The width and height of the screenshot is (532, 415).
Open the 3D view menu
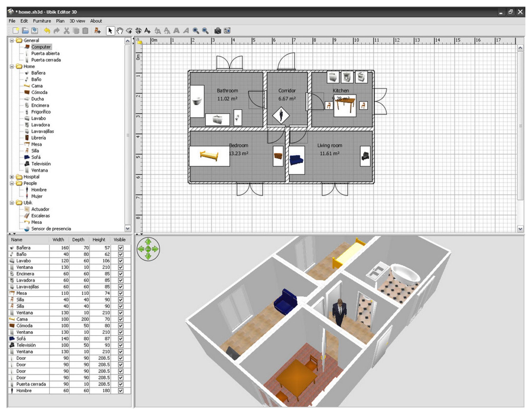tap(77, 21)
